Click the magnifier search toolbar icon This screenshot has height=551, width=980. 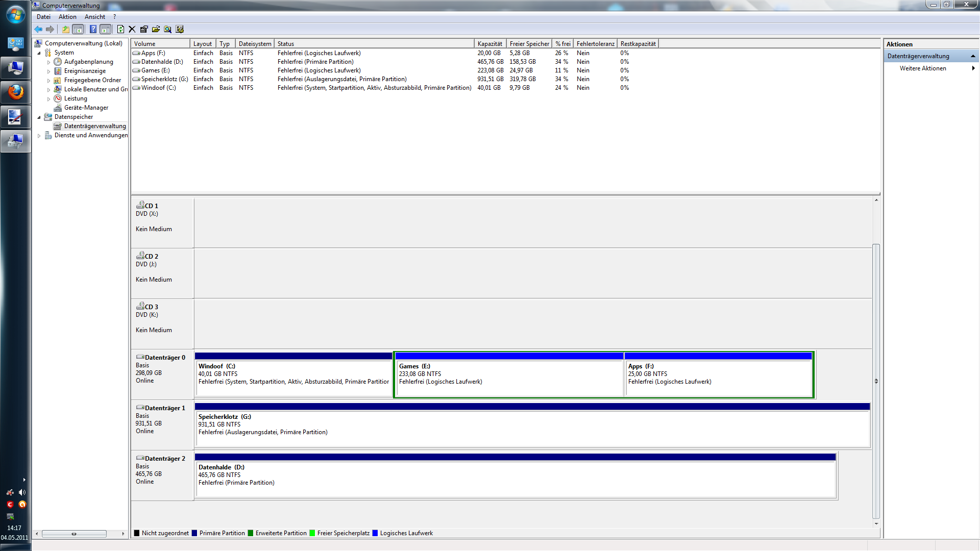click(x=167, y=30)
